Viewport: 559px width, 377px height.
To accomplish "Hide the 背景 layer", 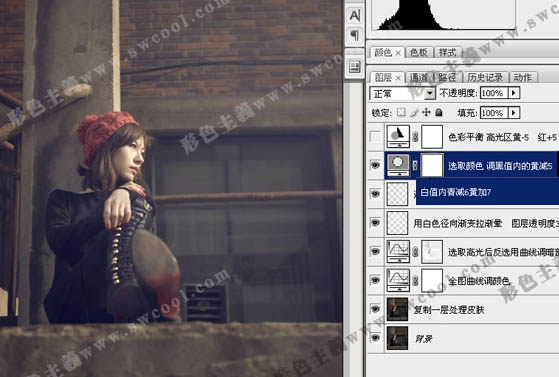I will (375, 338).
